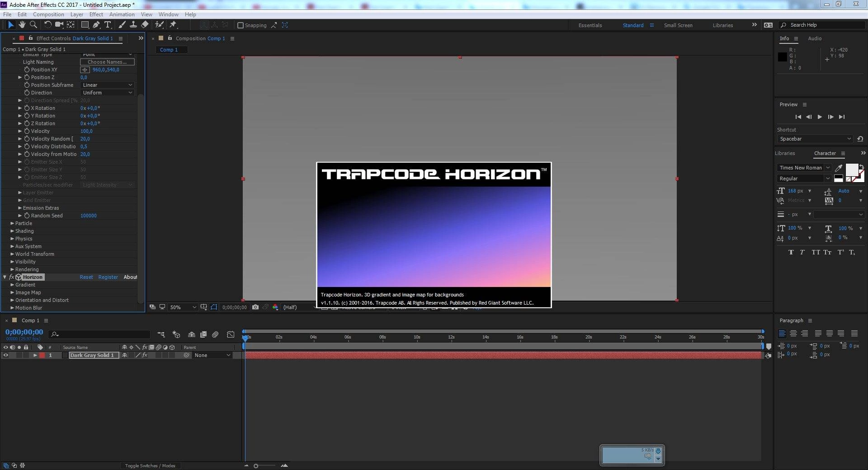Select the Rectangle shape tool

pos(85,25)
